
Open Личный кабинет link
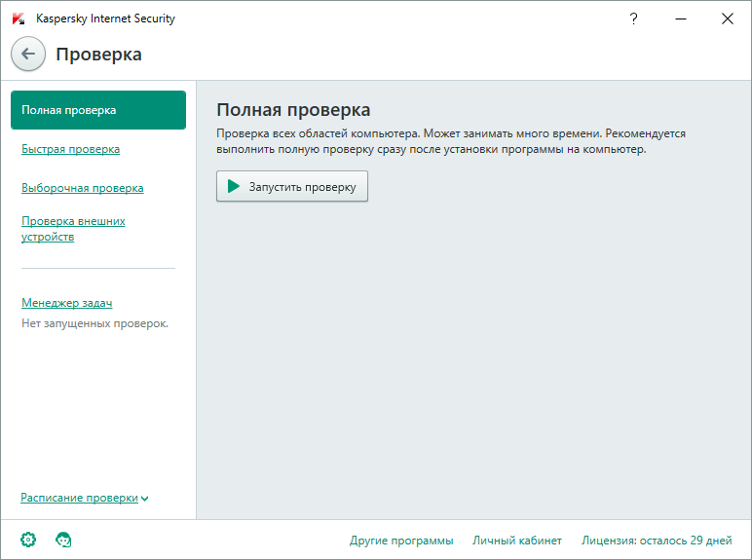517,541
